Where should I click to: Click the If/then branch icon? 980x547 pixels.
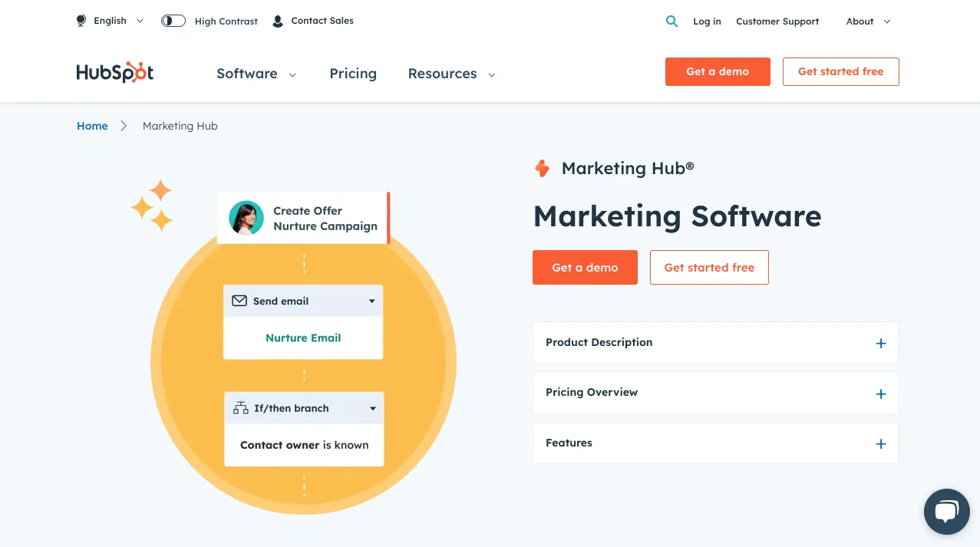pos(240,408)
